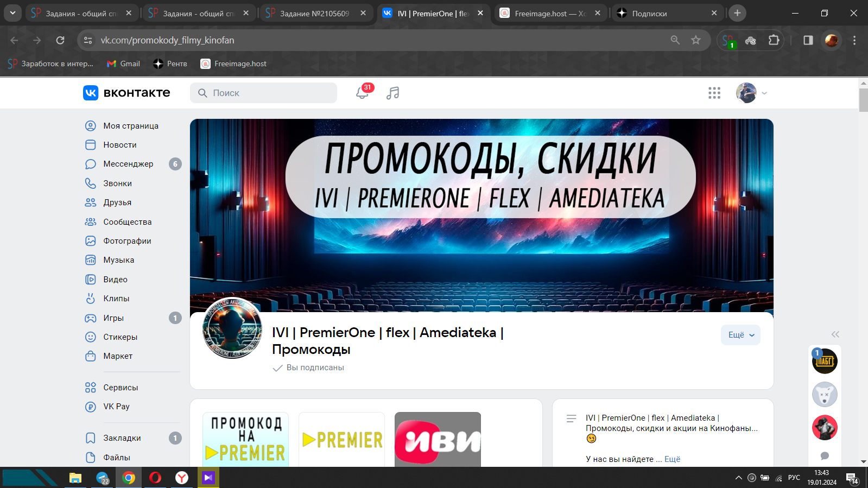Open Моя страница in sidebar
The height and width of the screenshot is (488, 868).
[131, 126]
